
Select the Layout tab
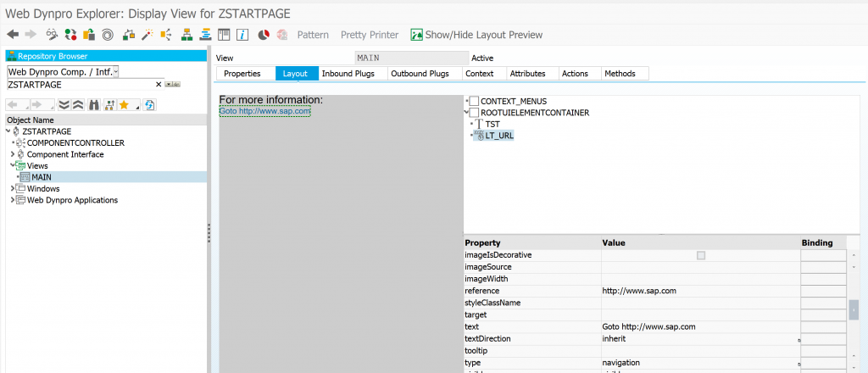click(x=295, y=74)
